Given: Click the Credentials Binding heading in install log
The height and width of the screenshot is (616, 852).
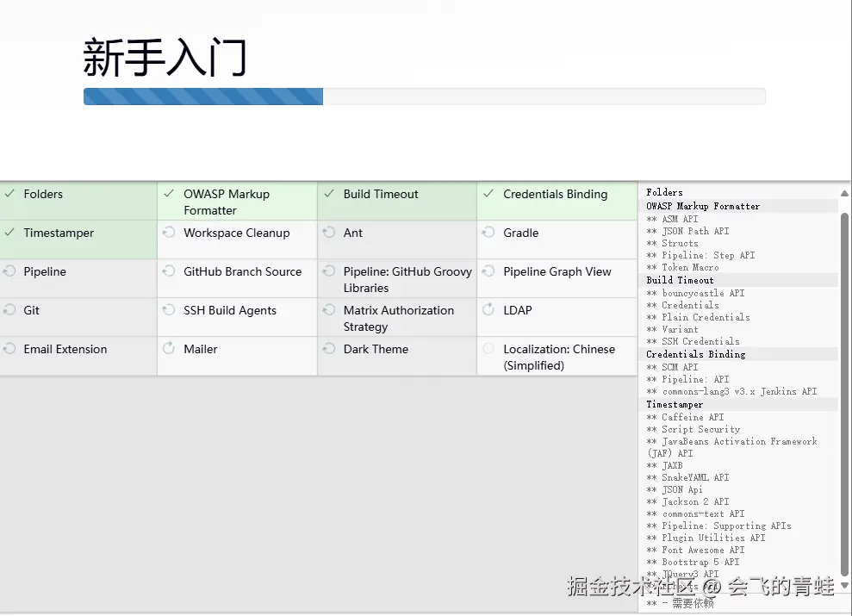Looking at the screenshot, I should pos(695,354).
